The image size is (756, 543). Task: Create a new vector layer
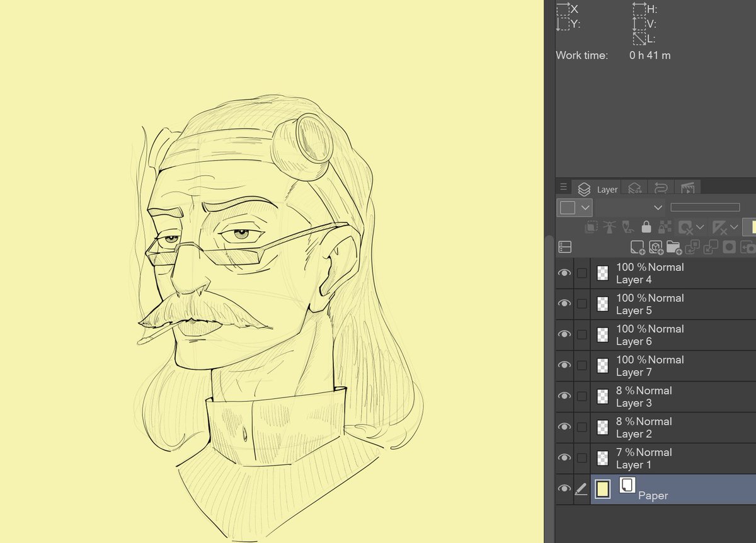(656, 247)
